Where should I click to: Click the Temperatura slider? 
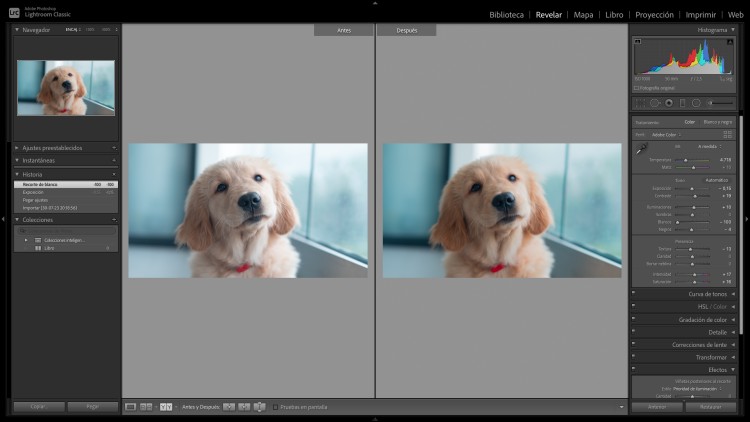(x=692, y=160)
